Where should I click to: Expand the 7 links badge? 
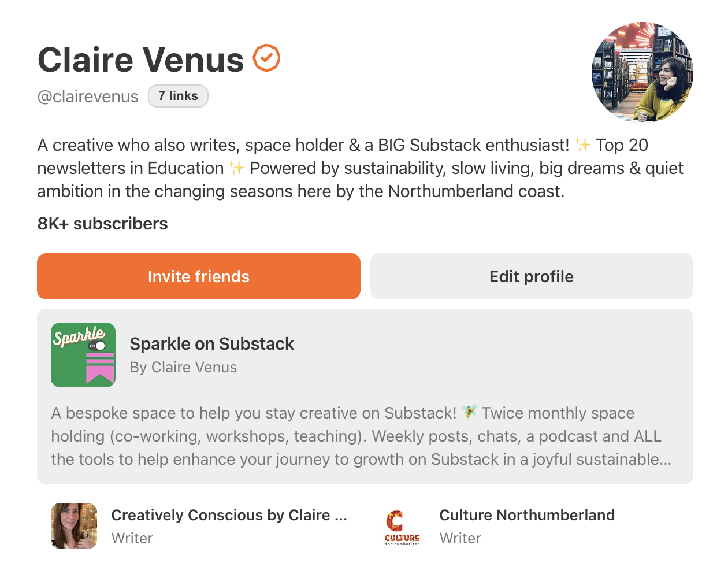click(178, 96)
